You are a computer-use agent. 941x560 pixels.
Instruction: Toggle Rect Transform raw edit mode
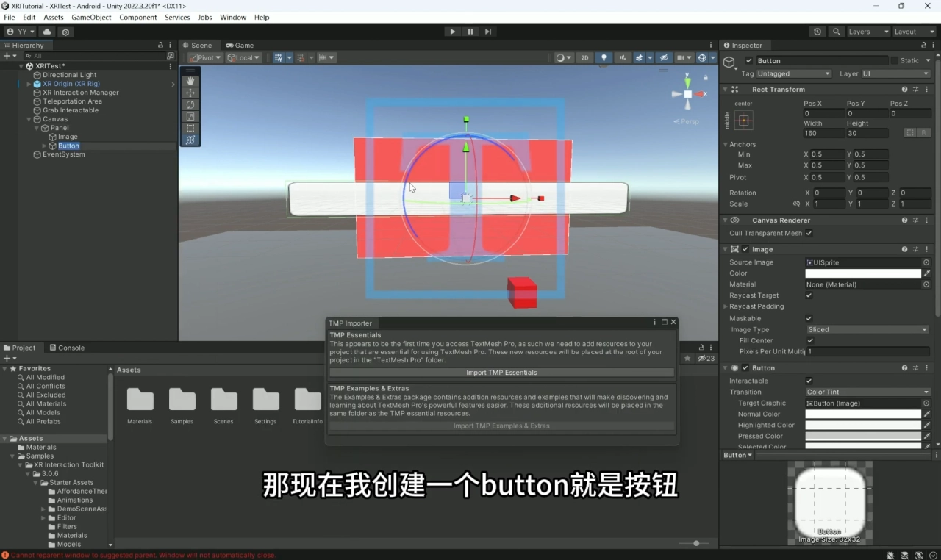[924, 133]
